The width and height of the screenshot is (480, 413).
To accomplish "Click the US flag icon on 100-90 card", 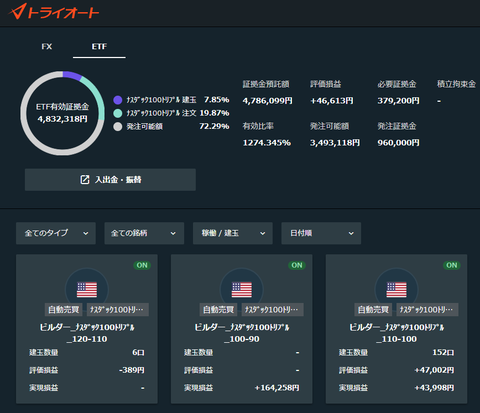I will click(242, 290).
